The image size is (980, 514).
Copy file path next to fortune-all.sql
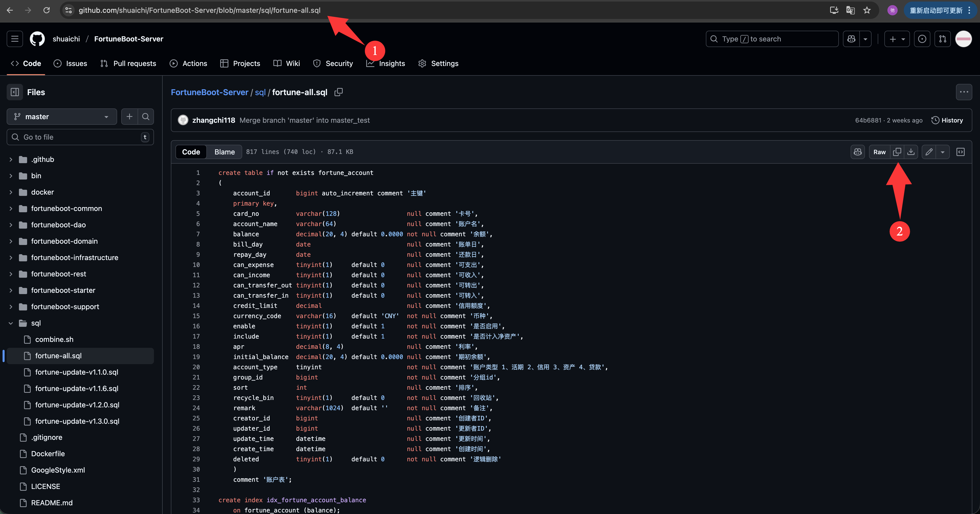pyautogui.click(x=338, y=93)
